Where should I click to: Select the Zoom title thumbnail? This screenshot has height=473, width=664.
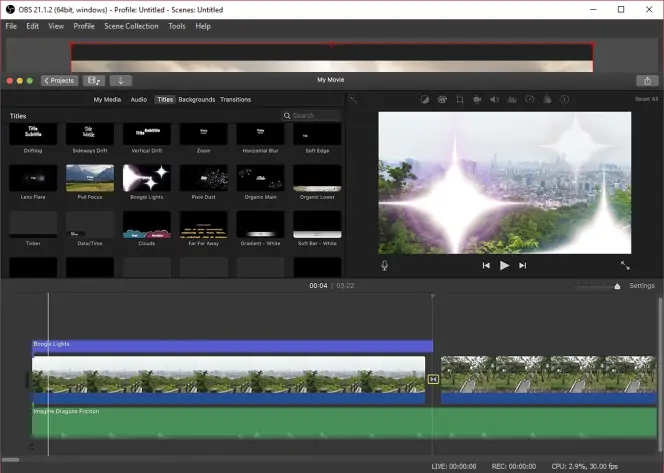coord(204,134)
